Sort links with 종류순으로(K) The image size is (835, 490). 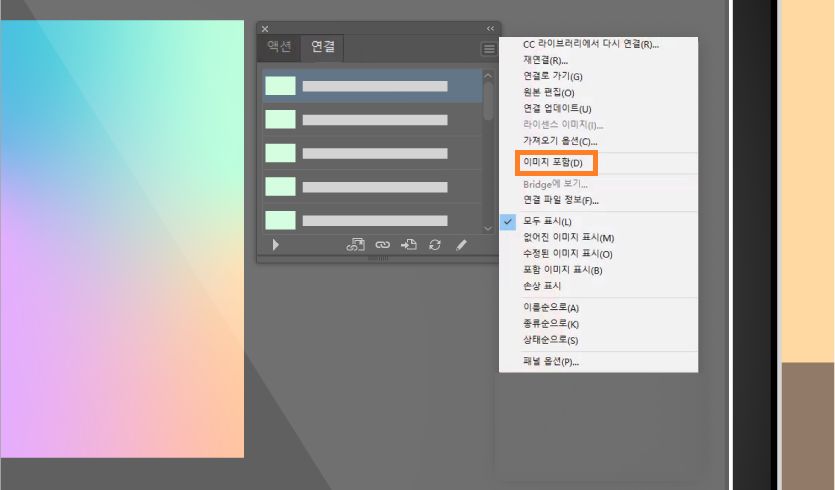(551, 324)
